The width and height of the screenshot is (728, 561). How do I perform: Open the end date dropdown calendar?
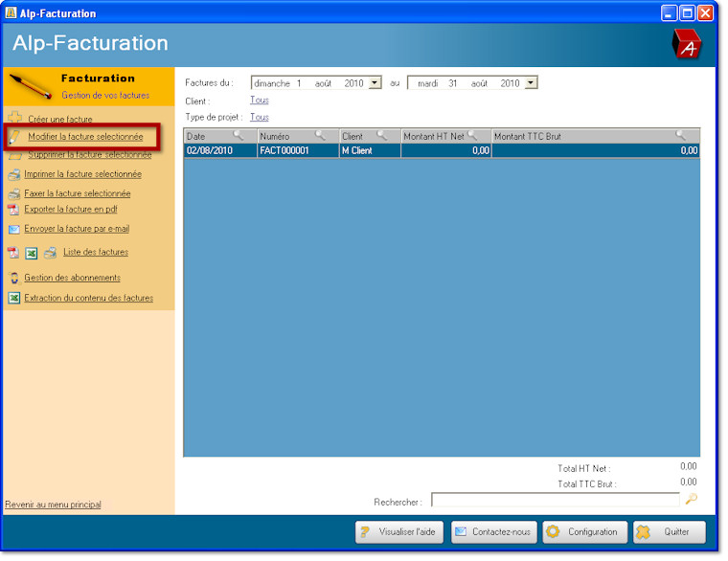coord(531,83)
